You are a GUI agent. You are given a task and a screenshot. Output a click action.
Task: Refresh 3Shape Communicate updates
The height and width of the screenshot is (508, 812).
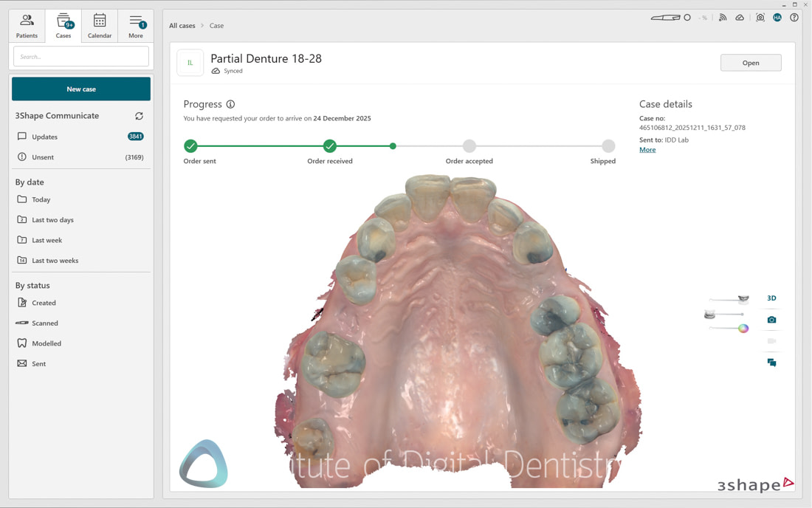click(139, 116)
